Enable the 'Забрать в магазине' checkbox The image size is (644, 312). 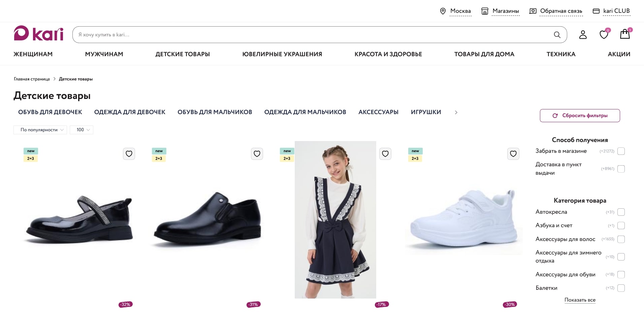tap(621, 151)
